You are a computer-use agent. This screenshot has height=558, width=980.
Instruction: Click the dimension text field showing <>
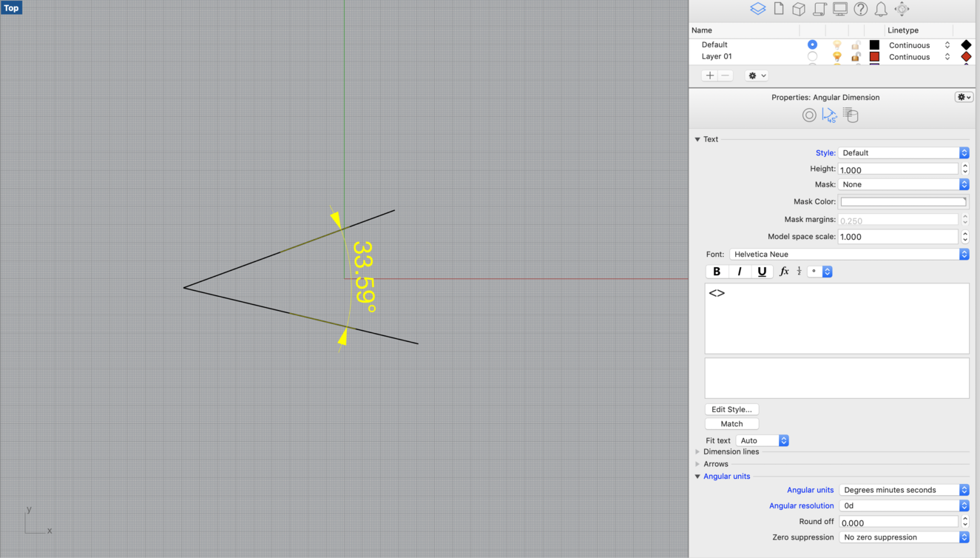point(837,318)
